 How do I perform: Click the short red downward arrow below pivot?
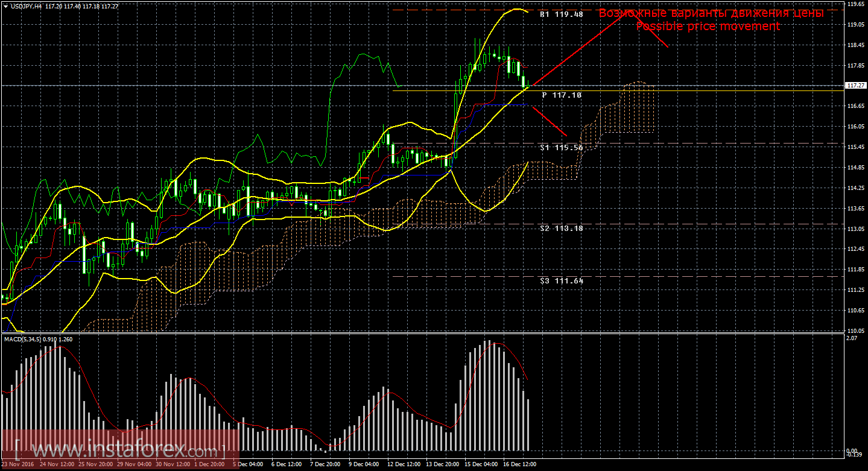(548, 120)
